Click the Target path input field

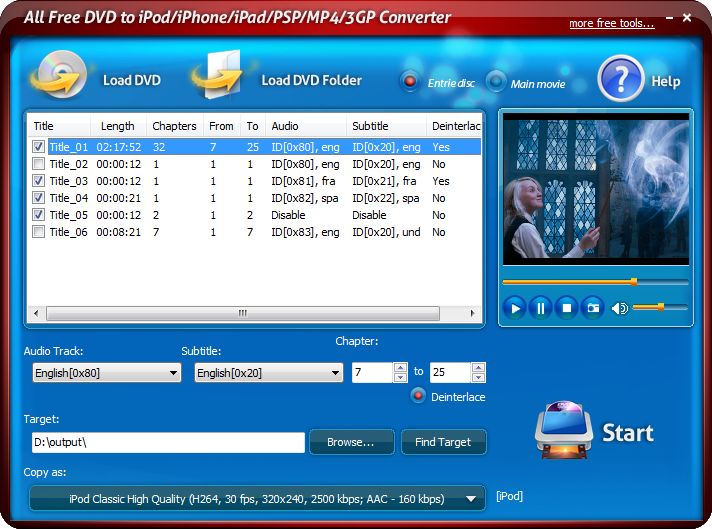point(168,442)
